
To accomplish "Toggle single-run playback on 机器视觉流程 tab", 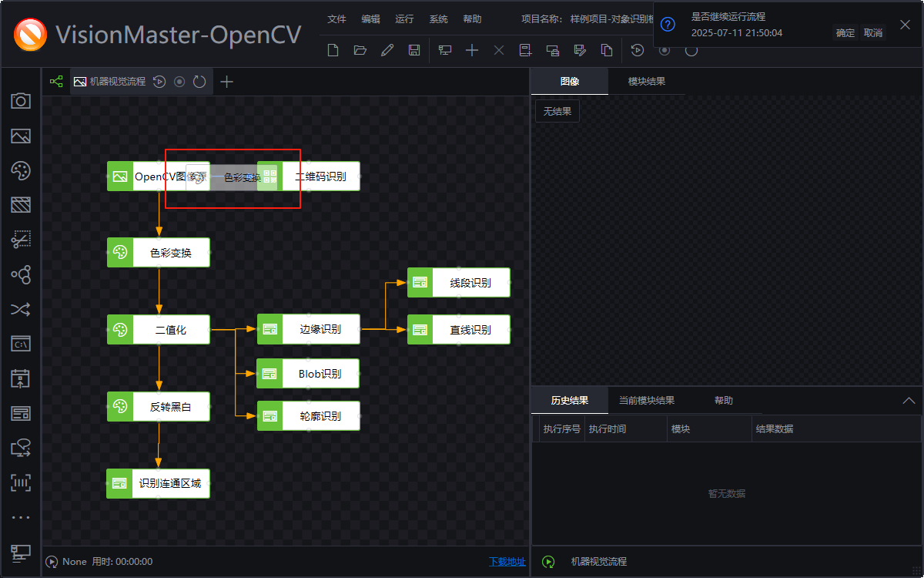I will [159, 81].
